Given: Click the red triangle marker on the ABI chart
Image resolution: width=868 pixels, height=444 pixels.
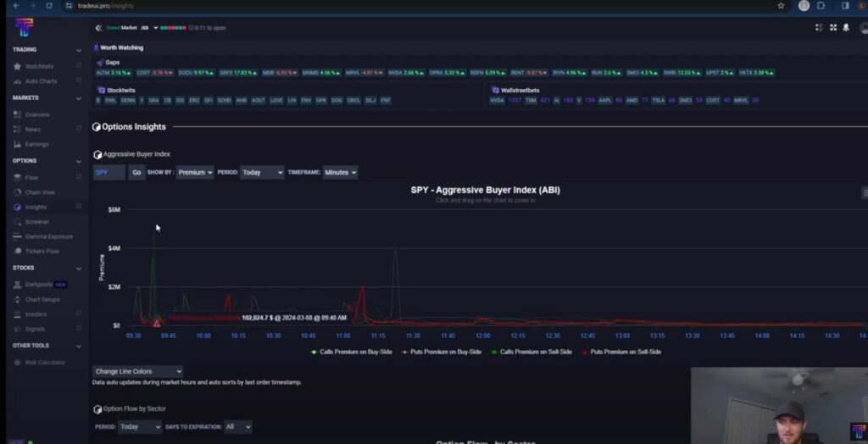Looking at the screenshot, I should coord(157,324).
